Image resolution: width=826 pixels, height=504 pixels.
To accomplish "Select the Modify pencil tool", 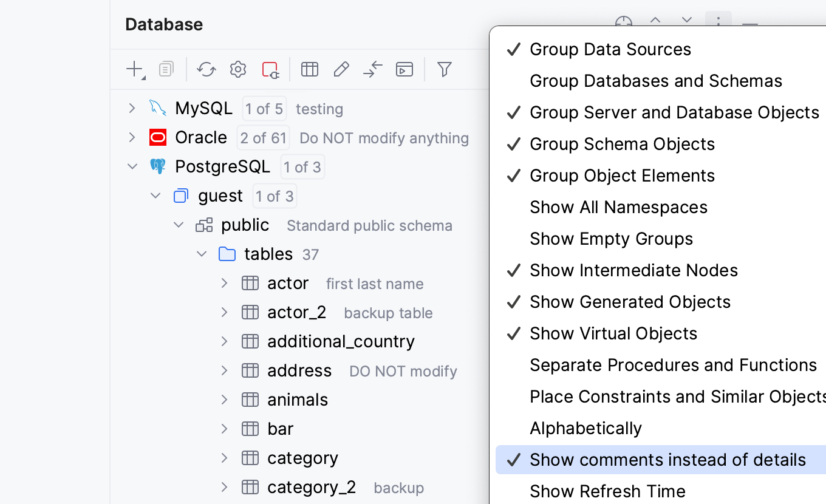I will (x=341, y=69).
